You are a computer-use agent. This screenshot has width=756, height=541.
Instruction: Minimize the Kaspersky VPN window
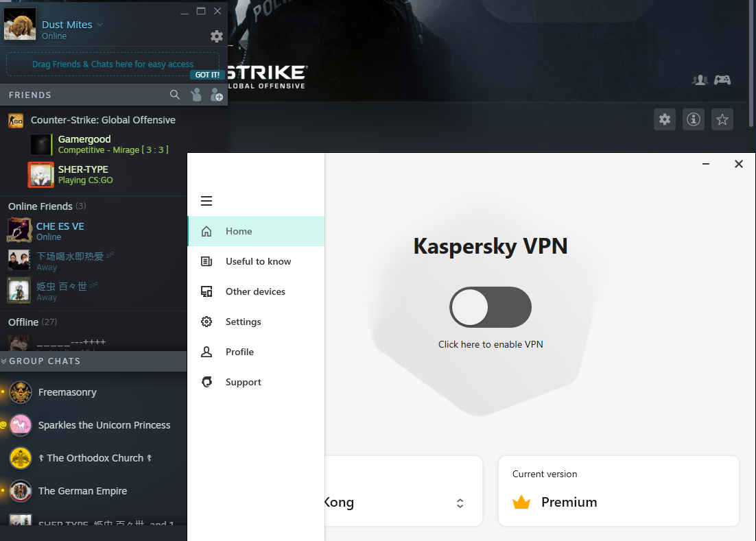tap(706, 165)
